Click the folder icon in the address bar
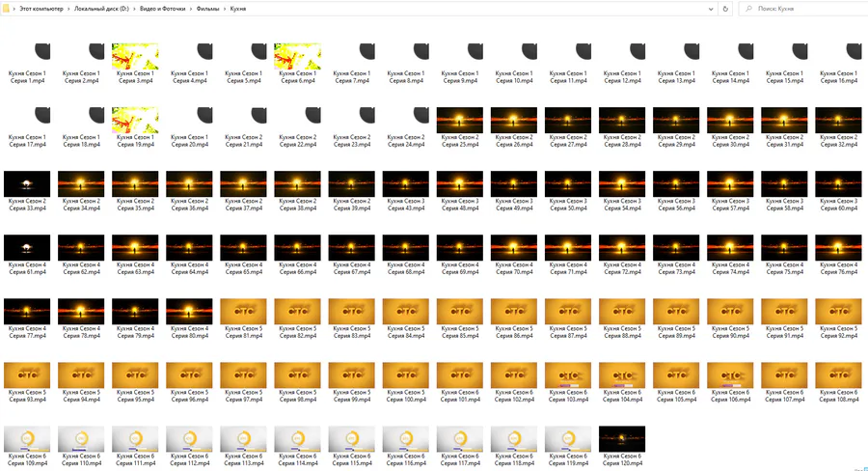The image size is (868, 471). click(x=6, y=9)
